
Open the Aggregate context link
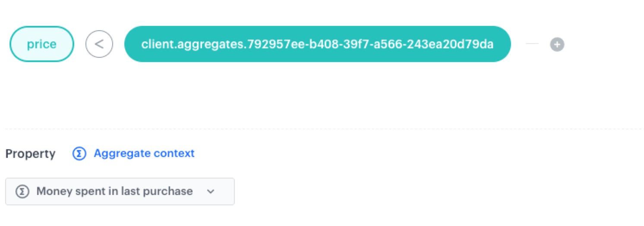coord(144,154)
